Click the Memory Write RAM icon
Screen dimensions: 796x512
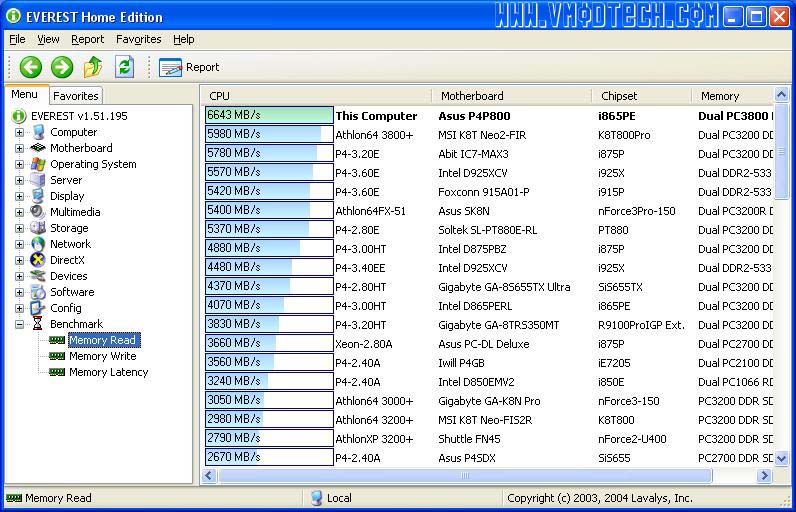57,356
